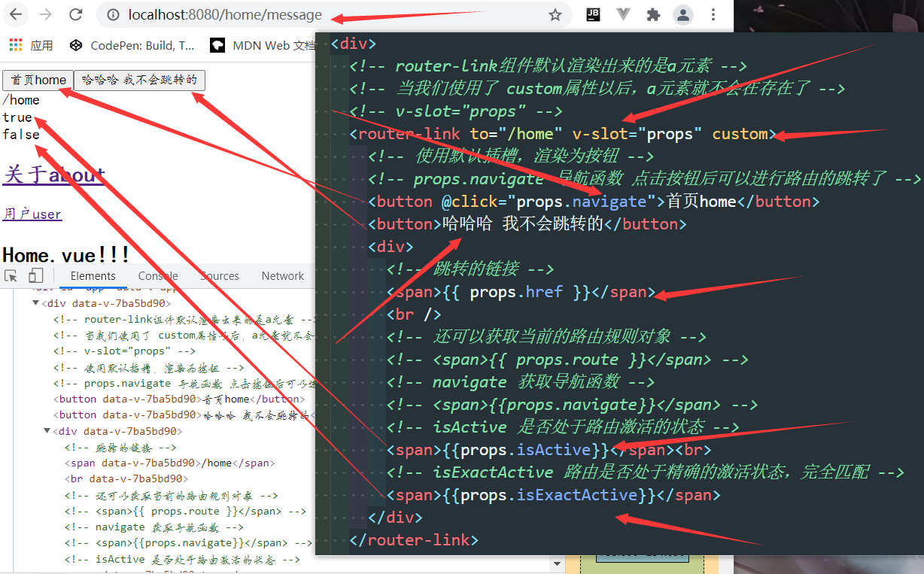Open the JetBrains JB extension
Screen dimensions: 924x574
(x=593, y=14)
